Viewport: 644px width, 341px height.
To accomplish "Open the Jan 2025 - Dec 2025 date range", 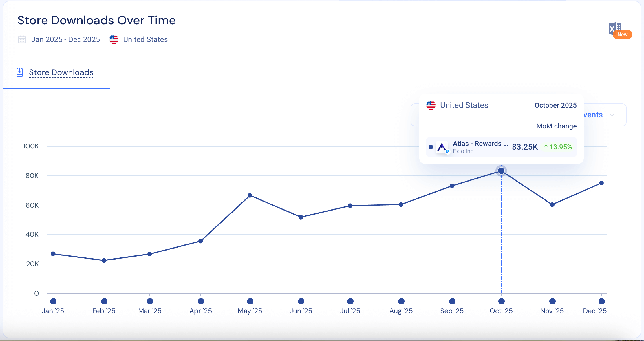I will click(65, 39).
